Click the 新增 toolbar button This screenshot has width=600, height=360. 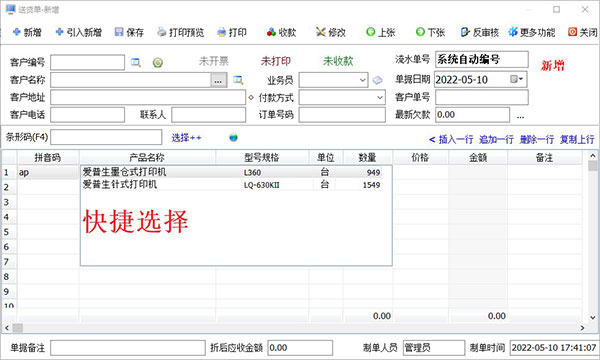(x=27, y=33)
